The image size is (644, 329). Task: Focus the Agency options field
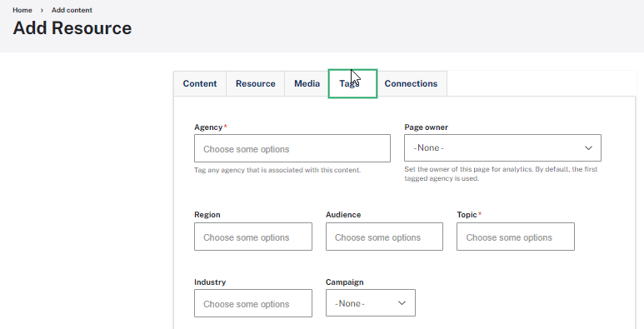292,148
